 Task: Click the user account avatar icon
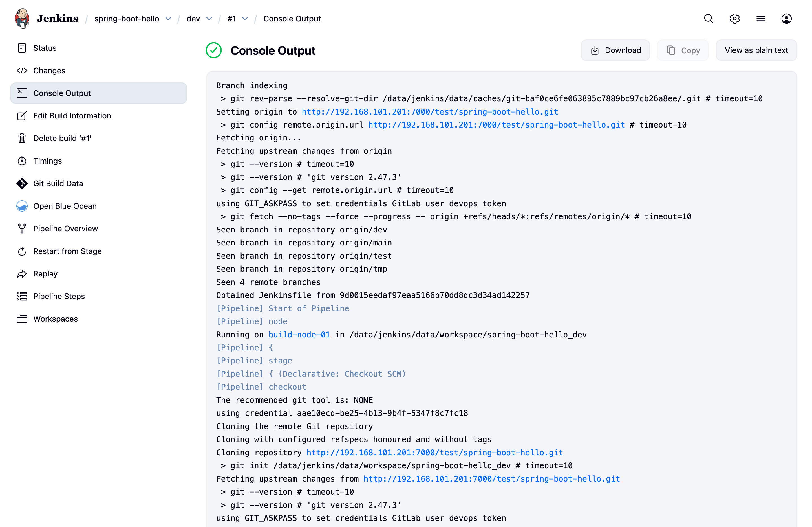[786, 18]
